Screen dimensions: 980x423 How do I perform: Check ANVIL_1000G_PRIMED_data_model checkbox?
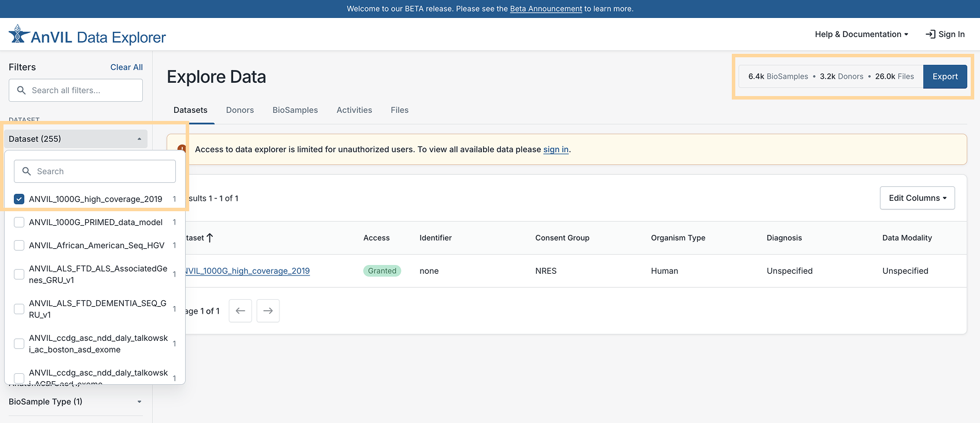[x=19, y=222]
